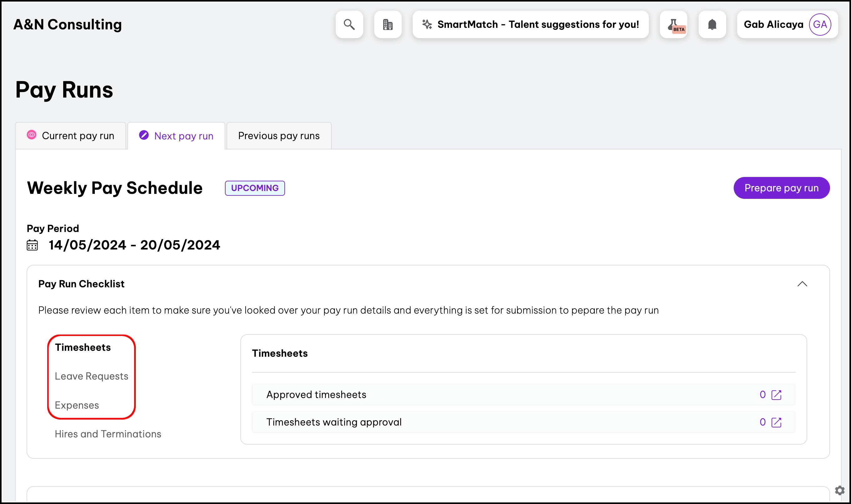The height and width of the screenshot is (504, 851).
Task: Select Expenses checklist item
Action: (77, 405)
